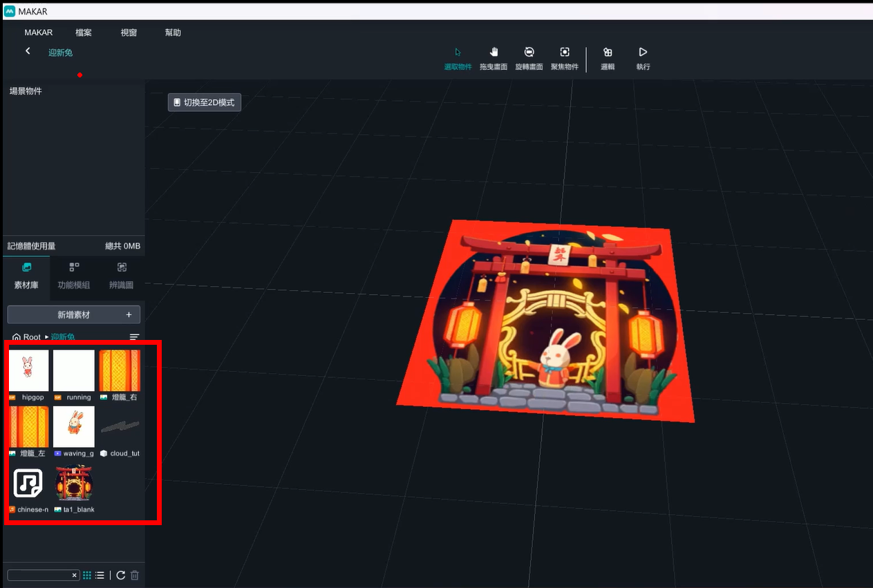Image resolution: width=873 pixels, height=588 pixels.
Task: Select the 選取物件 pointer tool
Action: click(x=458, y=58)
